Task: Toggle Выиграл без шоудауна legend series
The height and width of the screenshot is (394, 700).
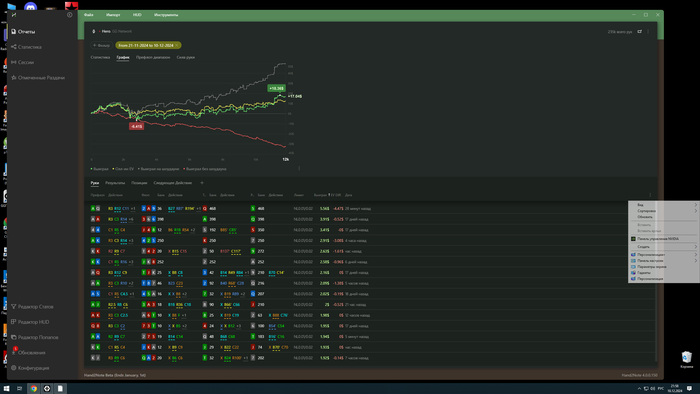Action: 205,169
